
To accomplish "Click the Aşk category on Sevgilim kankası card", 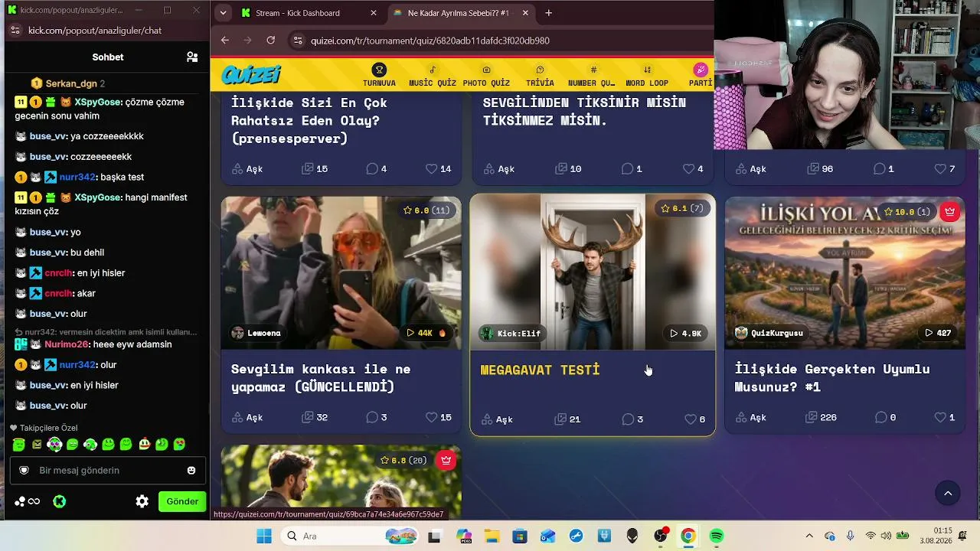I will click(x=247, y=417).
